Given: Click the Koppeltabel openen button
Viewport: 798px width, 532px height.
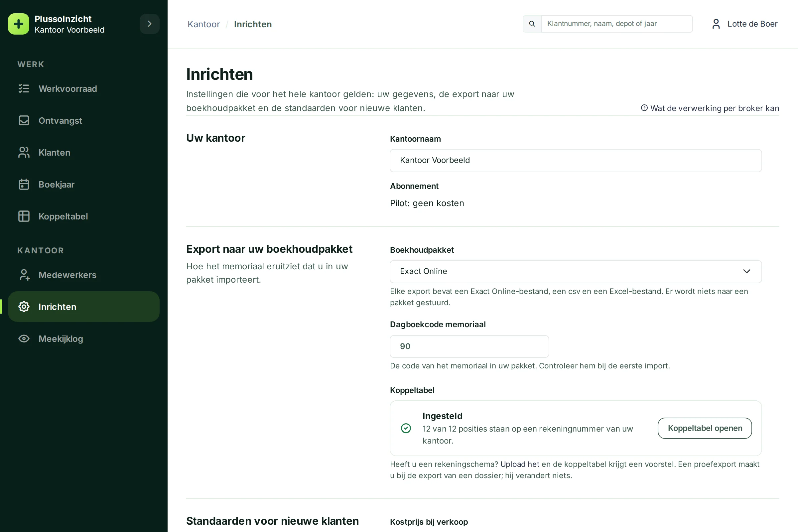Looking at the screenshot, I should (705, 428).
